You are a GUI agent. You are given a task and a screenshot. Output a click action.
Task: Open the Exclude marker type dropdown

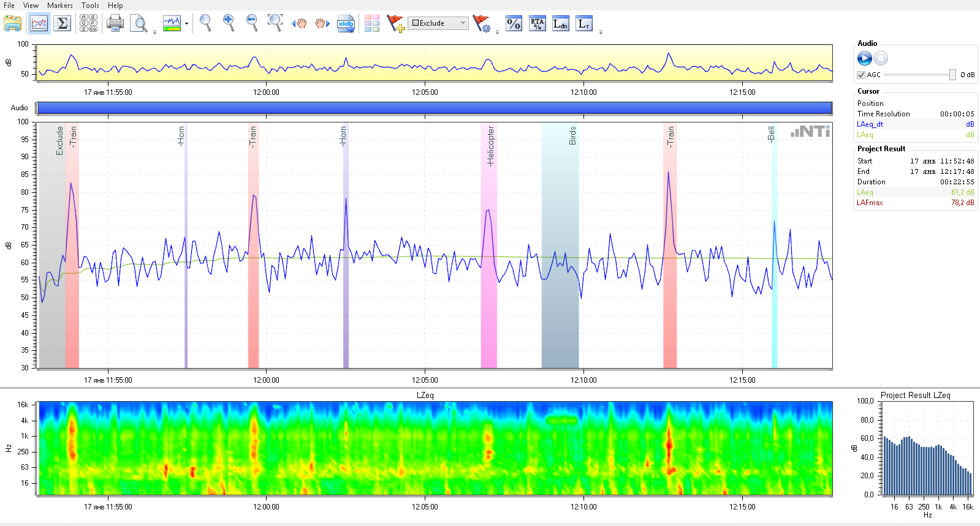pos(463,23)
